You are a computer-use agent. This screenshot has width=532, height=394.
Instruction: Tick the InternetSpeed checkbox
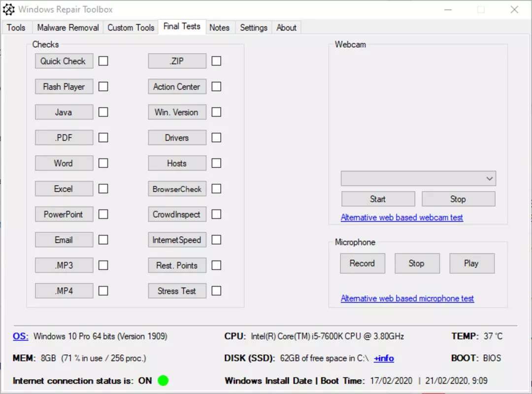216,240
